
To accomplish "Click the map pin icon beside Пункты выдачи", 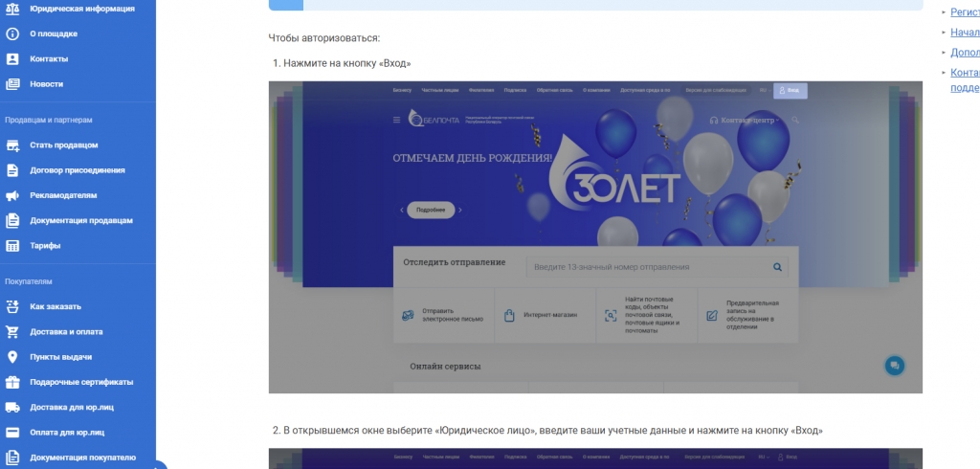I will pos(12,357).
